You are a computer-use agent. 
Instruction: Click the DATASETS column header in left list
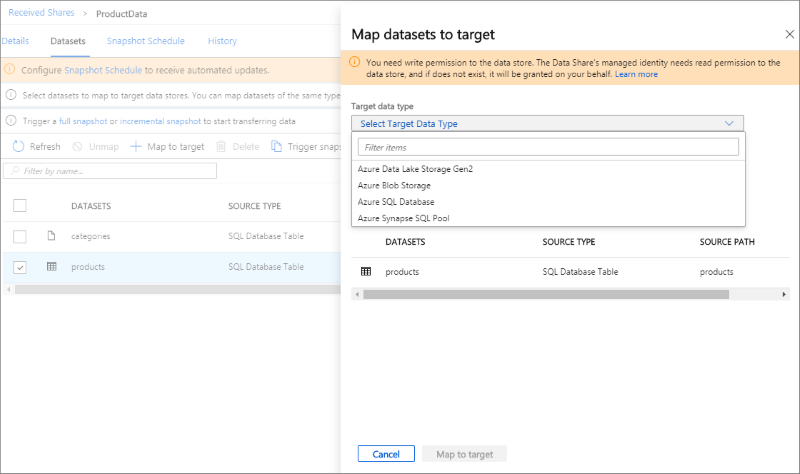pyautogui.click(x=91, y=206)
